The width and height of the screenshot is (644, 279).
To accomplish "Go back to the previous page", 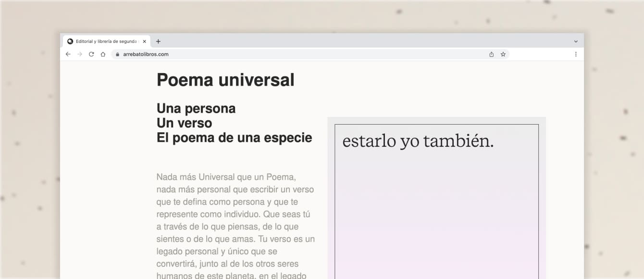I will click(68, 54).
